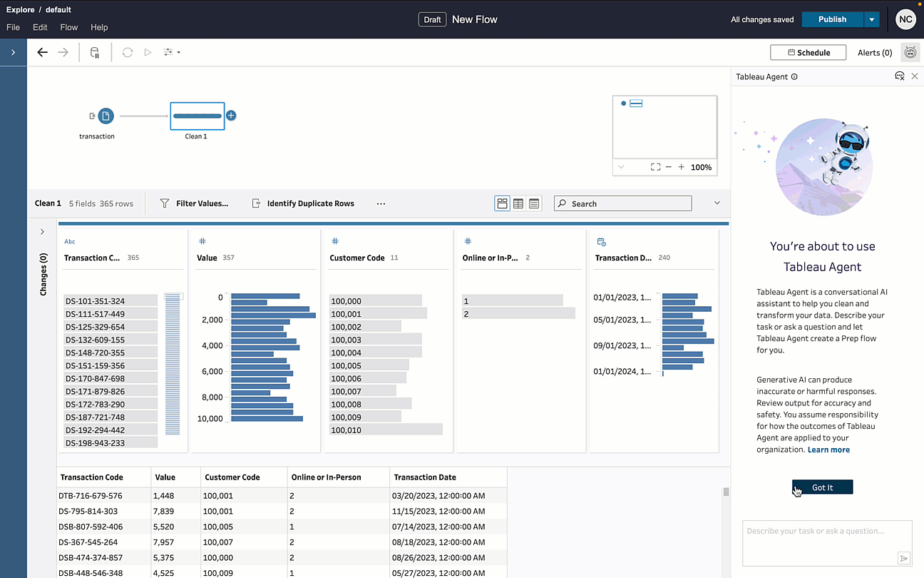Select the profile pane view toggle
This screenshot has width=924, height=578.
pos(502,203)
